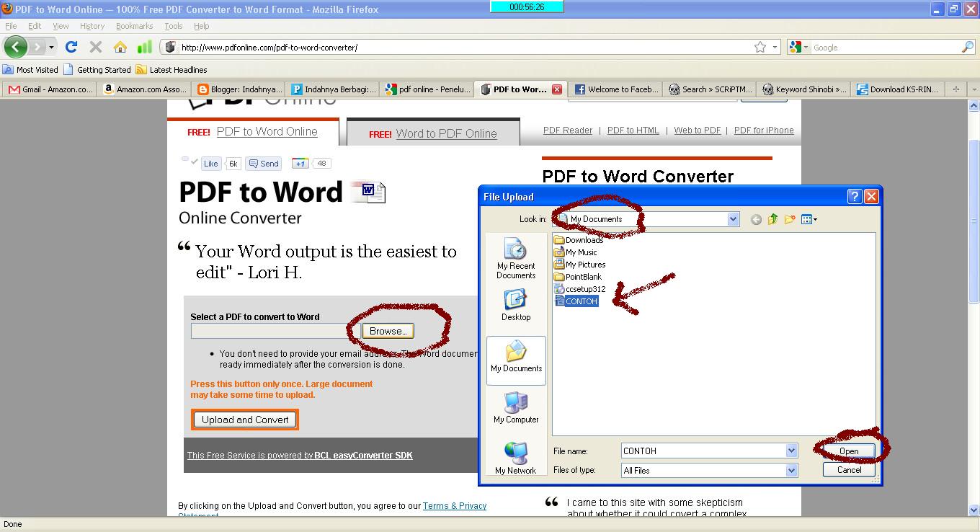Screen dimensions: 980x532
Task: Click the green bars toolbar icon
Action: point(145,47)
